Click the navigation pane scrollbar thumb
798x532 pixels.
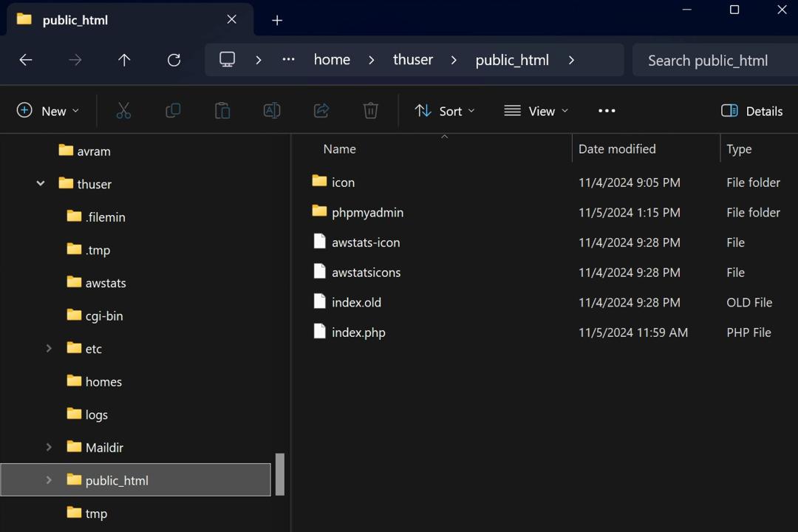point(280,474)
